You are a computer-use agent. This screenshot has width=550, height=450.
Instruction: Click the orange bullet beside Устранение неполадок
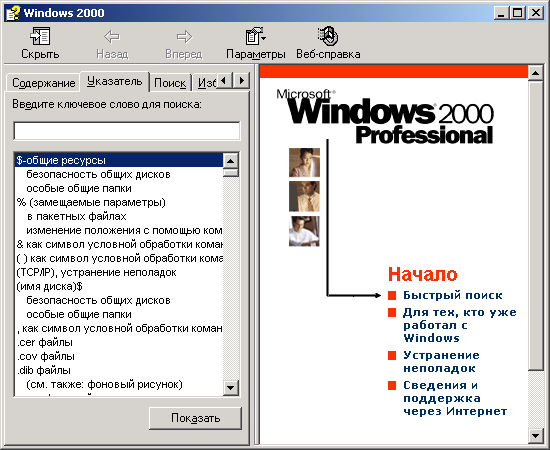[392, 355]
